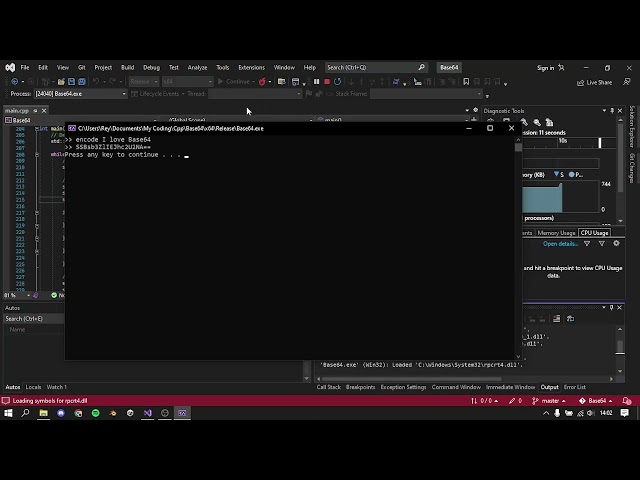Open the File menu
The height and width of the screenshot is (480, 640).
pos(25,67)
